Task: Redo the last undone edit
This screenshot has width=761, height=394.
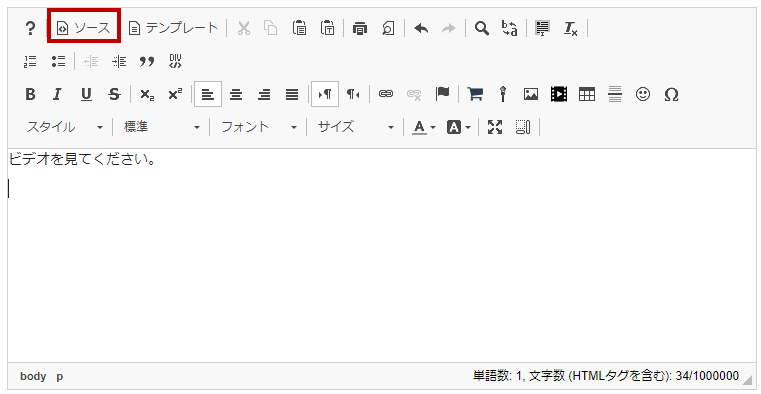Action: (449, 28)
